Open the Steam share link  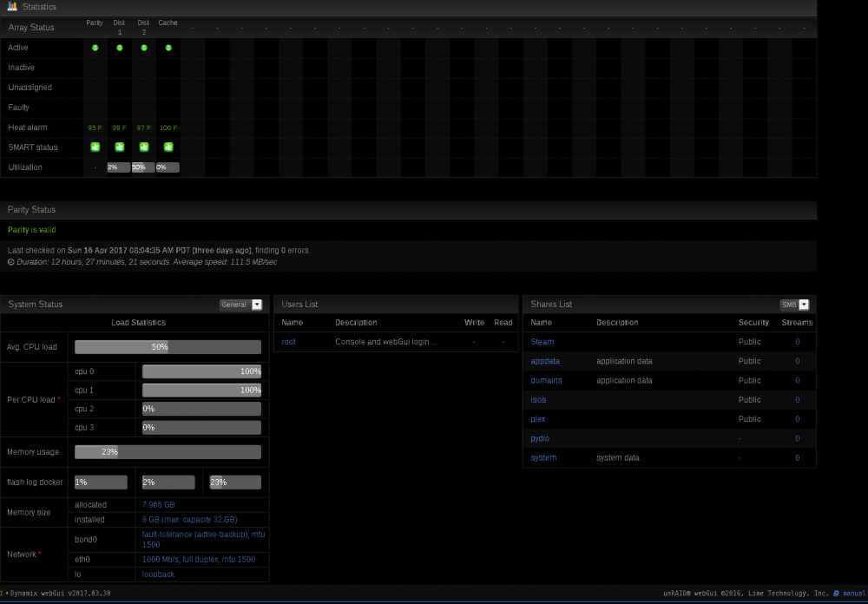click(x=542, y=342)
